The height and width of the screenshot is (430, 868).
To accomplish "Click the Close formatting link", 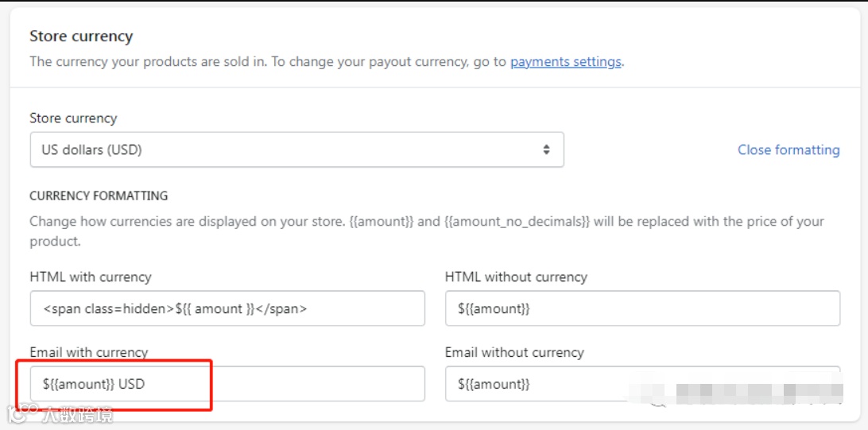I will pos(788,149).
